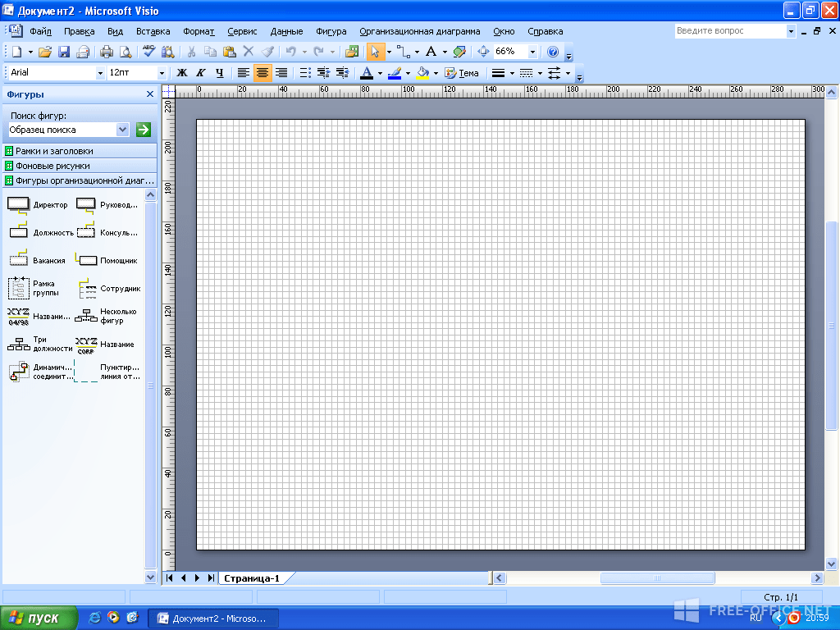Toggle bold Ж formatting

point(182,73)
